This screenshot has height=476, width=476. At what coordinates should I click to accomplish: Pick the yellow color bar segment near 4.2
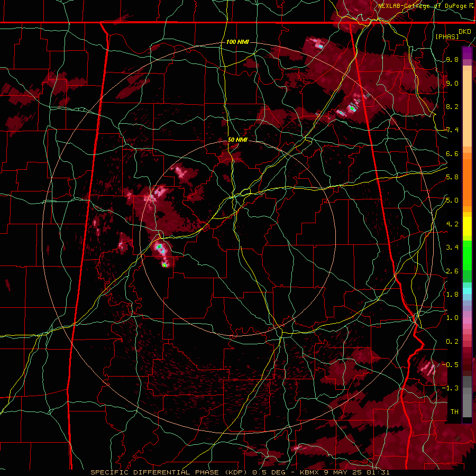467,226
